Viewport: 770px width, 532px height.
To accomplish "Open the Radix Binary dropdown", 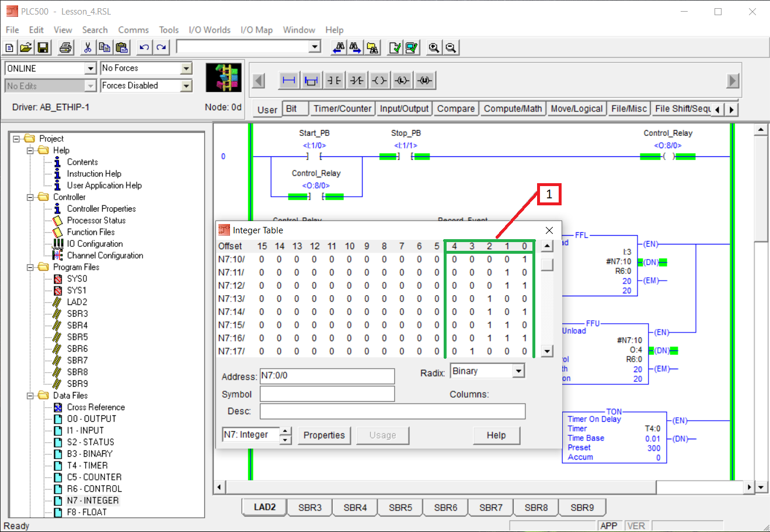I will [x=518, y=371].
